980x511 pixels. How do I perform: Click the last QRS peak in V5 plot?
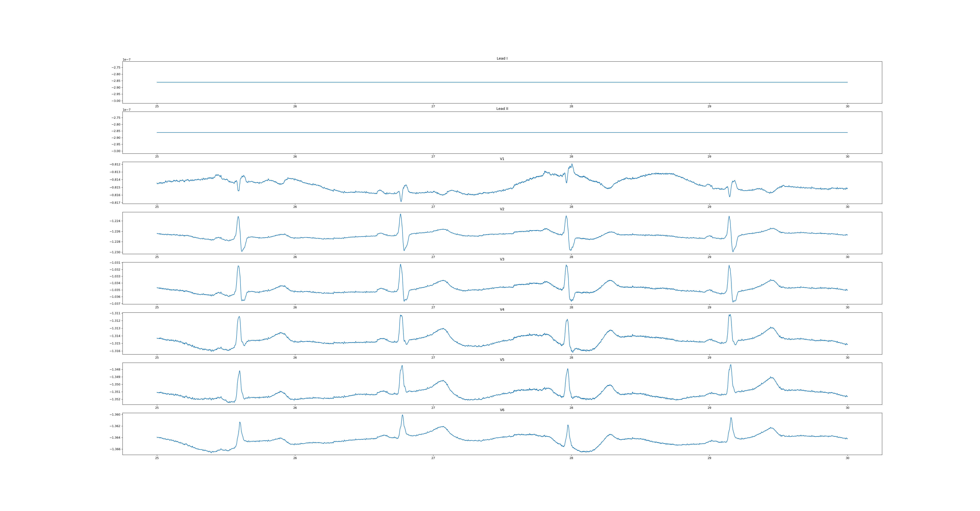point(730,365)
